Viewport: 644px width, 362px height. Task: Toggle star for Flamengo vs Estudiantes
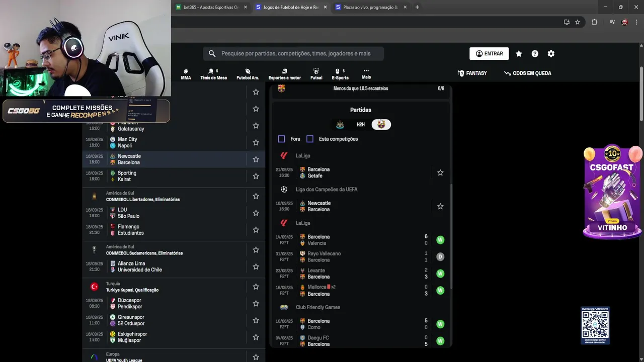click(x=256, y=230)
